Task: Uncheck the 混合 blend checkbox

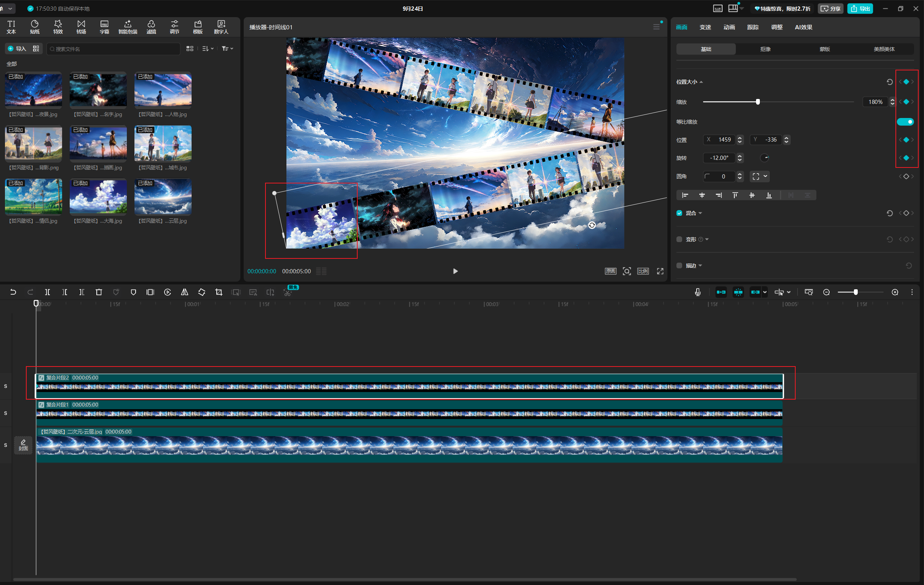Action: pos(679,213)
